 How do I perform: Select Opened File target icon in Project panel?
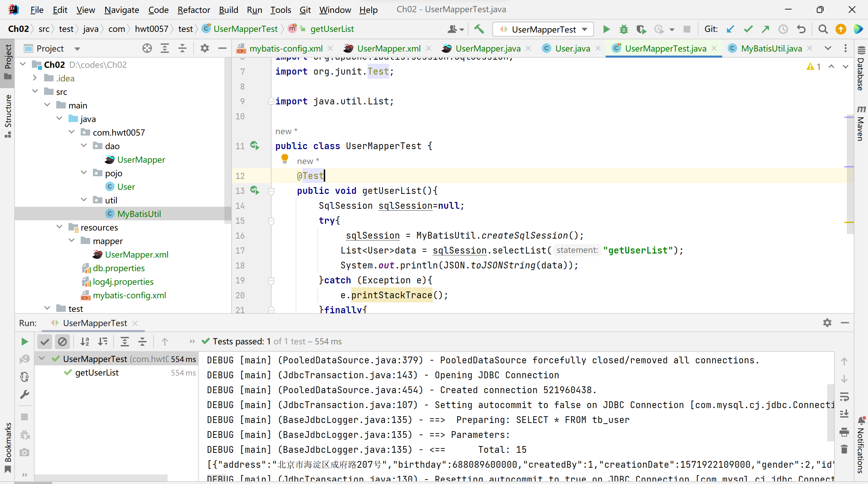[x=147, y=48]
